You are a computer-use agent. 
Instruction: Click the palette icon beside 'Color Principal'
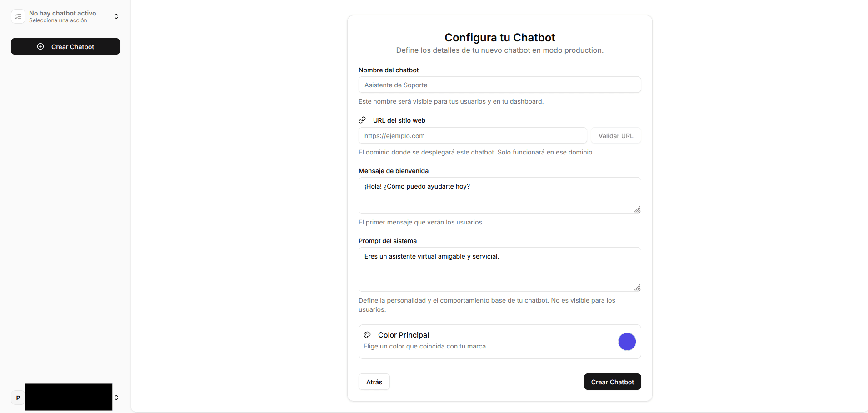tap(367, 335)
